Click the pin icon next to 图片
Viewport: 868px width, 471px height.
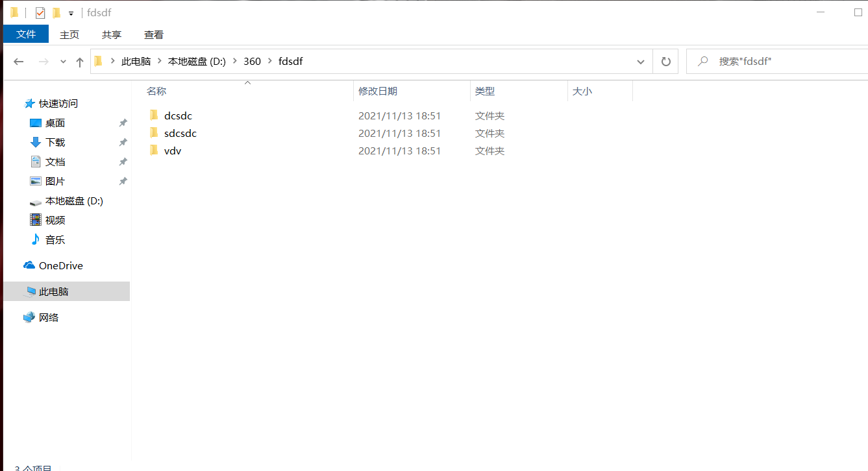click(x=123, y=181)
